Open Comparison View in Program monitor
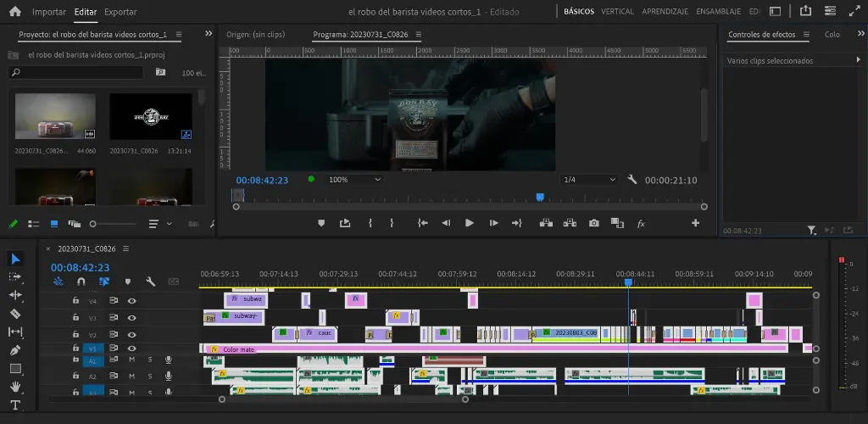 617,223
